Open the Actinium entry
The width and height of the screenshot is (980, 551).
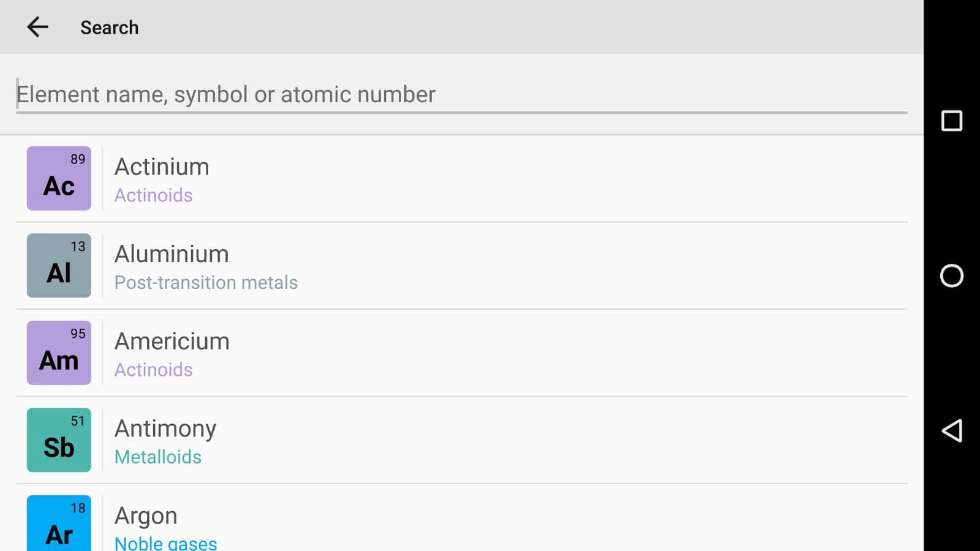[x=162, y=167]
